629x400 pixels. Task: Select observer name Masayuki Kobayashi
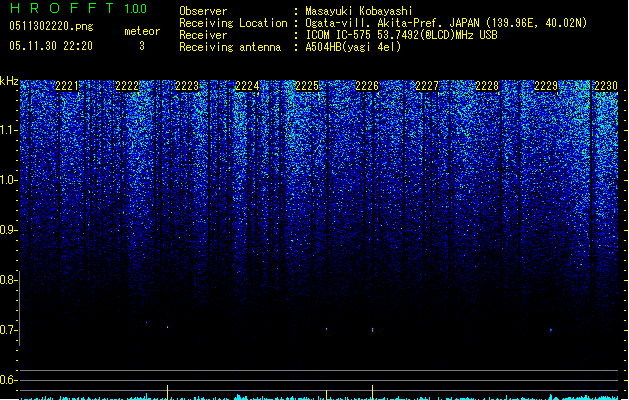click(359, 11)
